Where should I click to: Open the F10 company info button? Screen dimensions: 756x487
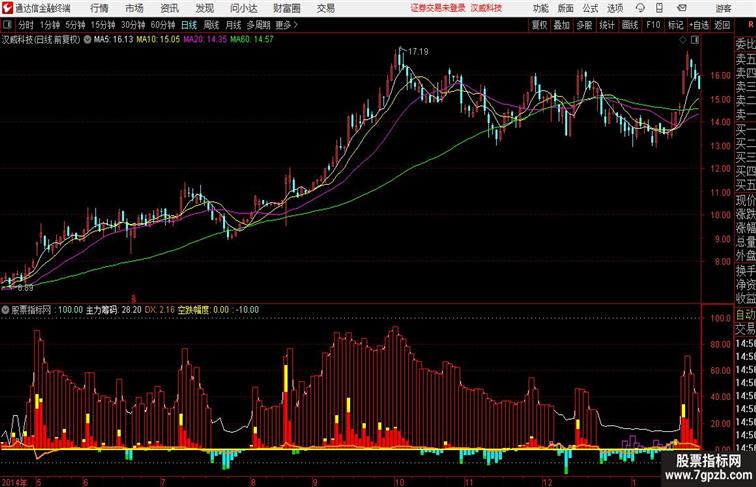[x=653, y=25]
